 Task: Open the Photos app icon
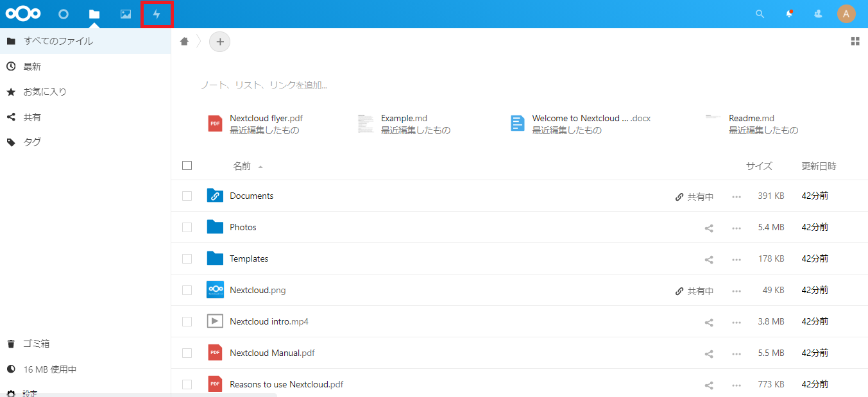point(126,14)
